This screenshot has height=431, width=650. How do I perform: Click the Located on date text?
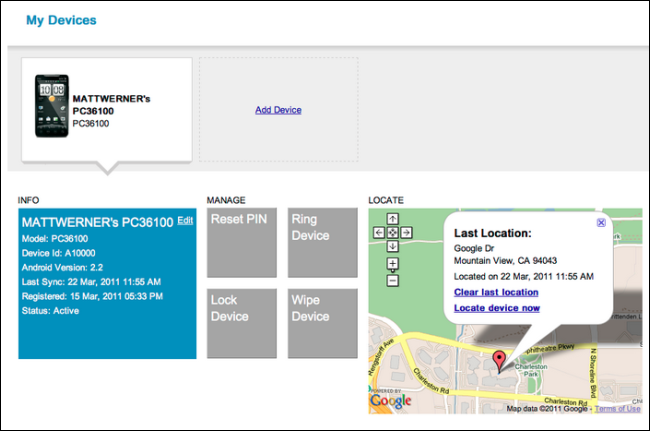point(524,276)
